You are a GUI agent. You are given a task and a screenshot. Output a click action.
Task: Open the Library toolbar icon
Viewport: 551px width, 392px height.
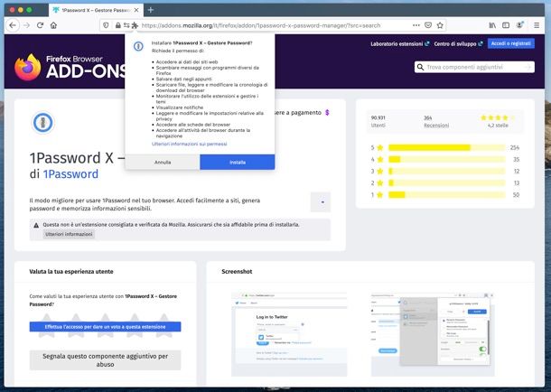(492, 25)
